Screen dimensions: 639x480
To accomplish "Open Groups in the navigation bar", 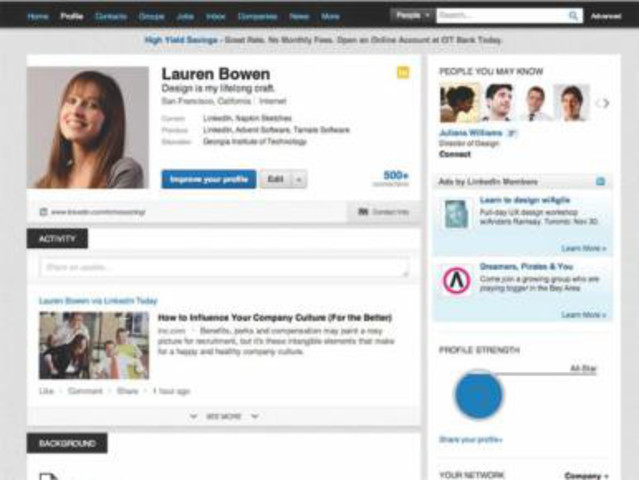I will pos(152,17).
